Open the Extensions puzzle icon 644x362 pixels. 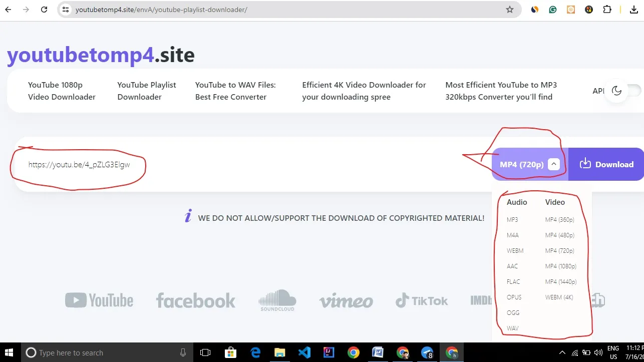point(607,10)
